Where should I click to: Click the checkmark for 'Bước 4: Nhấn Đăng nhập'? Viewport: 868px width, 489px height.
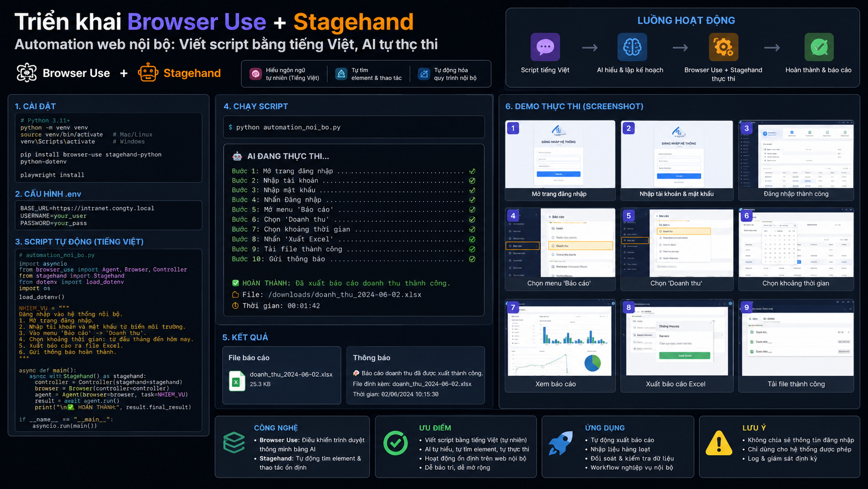pyautogui.click(x=472, y=200)
